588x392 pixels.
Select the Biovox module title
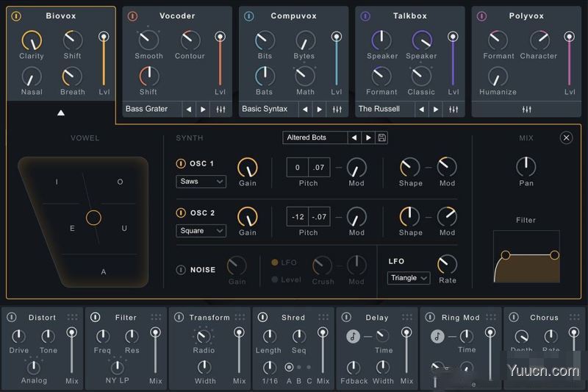coord(61,15)
